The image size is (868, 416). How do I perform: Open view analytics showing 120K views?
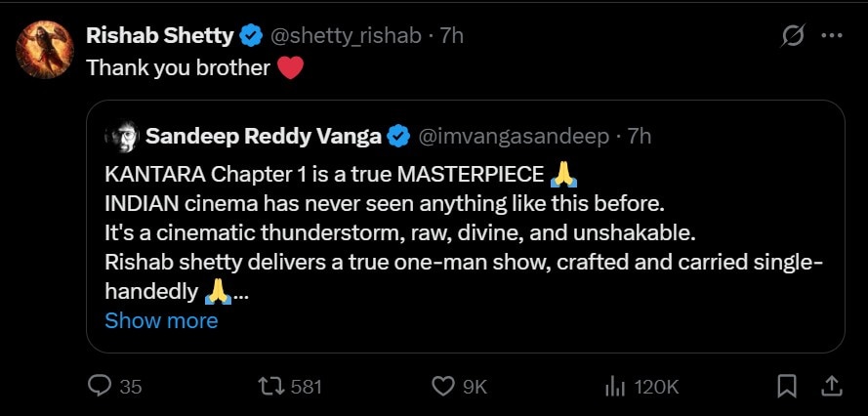615,387
